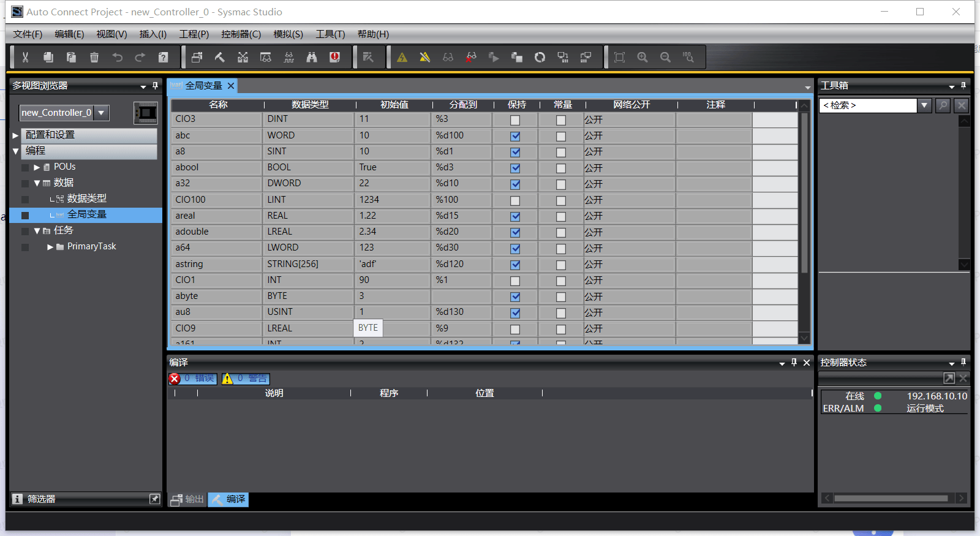Click the Delete trash can icon
The height and width of the screenshot is (536, 980).
point(94,57)
